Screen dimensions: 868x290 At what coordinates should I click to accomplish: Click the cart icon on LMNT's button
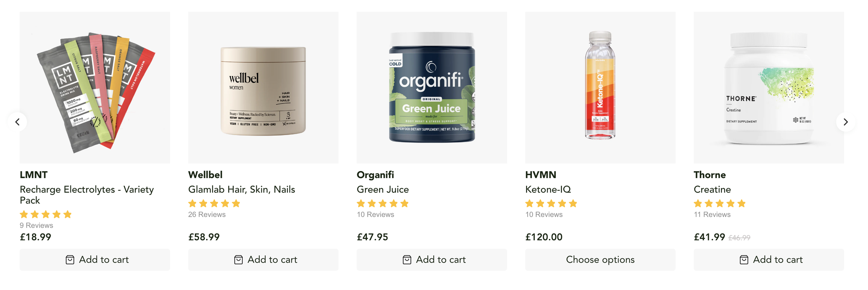coord(70,260)
